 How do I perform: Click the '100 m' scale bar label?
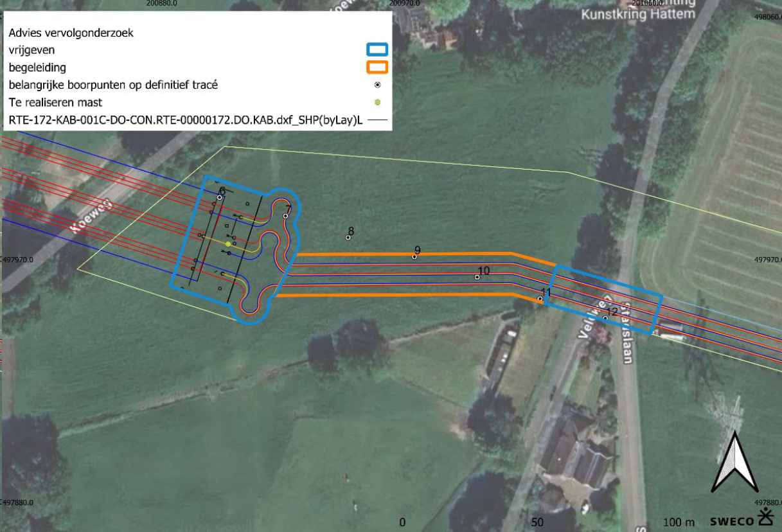[679, 522]
